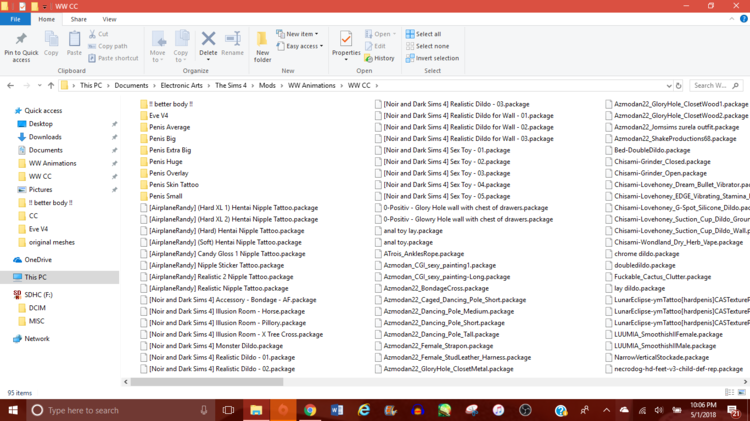Switch to the Share tab
750x421 pixels.
tap(78, 19)
